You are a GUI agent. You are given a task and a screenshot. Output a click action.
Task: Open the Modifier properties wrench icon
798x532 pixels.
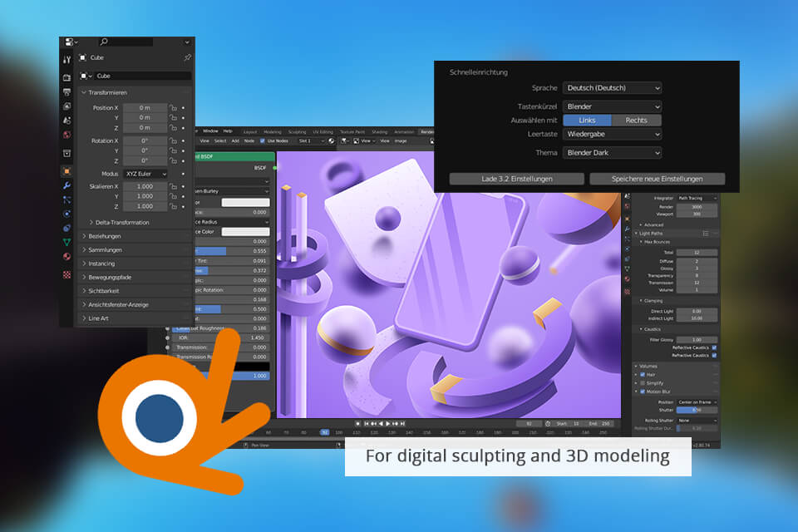[x=66, y=185]
